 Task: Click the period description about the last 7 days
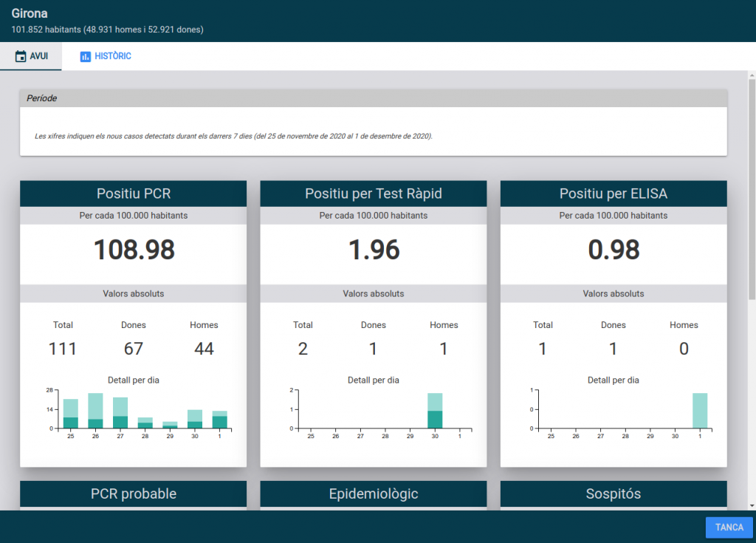point(233,136)
